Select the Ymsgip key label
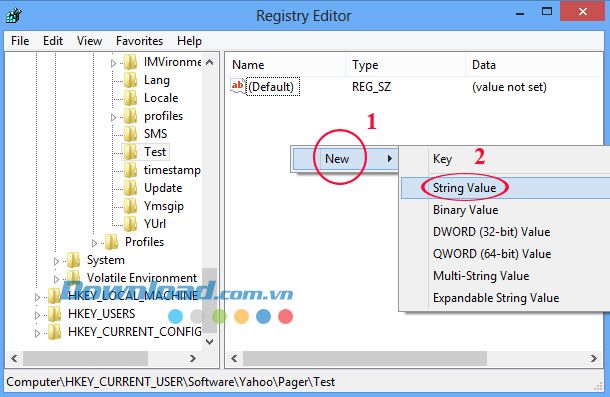This screenshot has width=610, height=397. tap(163, 206)
